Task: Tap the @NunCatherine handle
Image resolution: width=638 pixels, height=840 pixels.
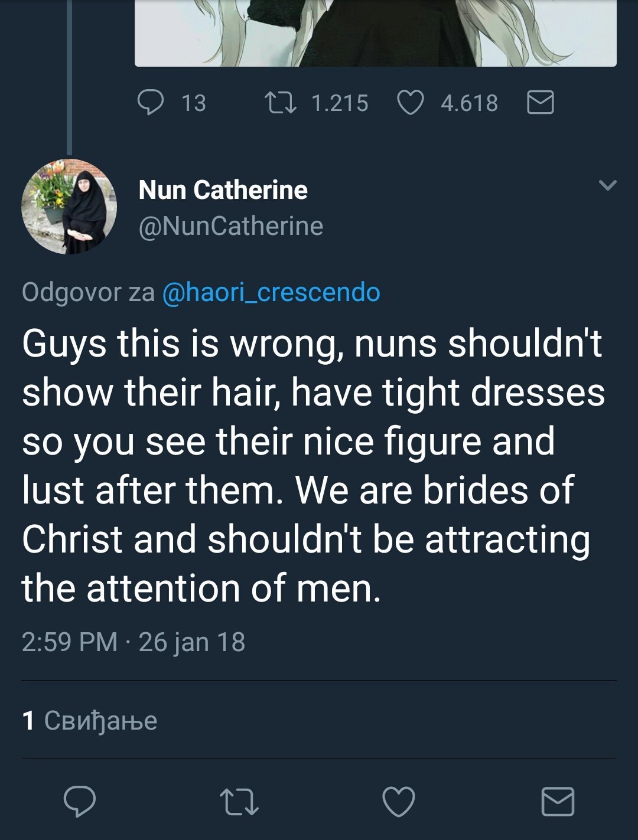Action: (x=230, y=226)
